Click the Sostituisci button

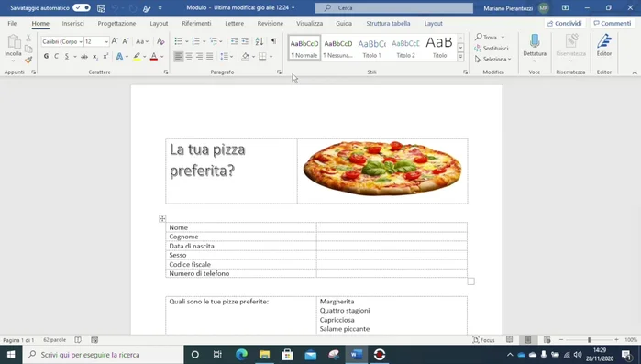click(x=492, y=49)
